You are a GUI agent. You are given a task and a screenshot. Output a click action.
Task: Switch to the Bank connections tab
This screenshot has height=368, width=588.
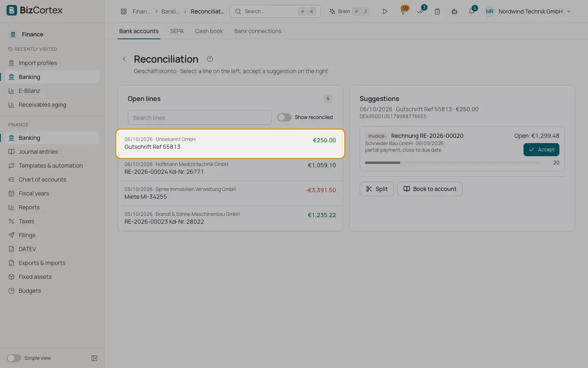[x=258, y=31]
